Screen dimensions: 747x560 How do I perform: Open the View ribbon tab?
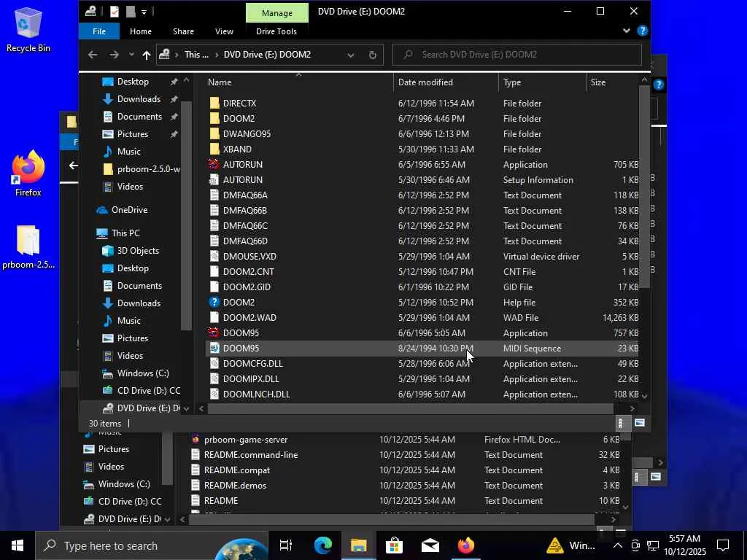(x=224, y=31)
